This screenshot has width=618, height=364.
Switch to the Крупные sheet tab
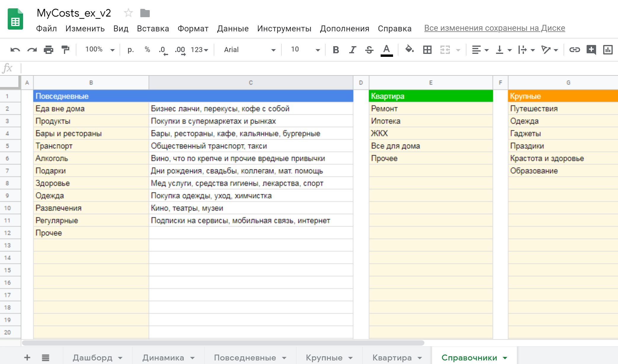(324, 357)
